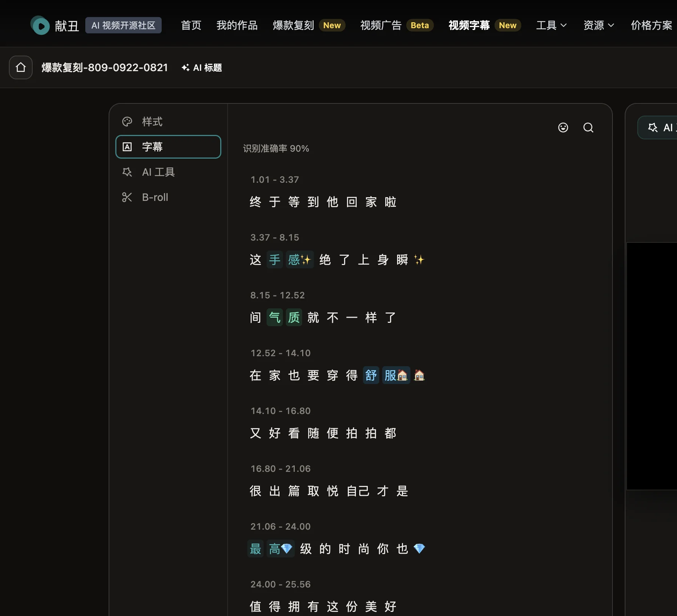The width and height of the screenshot is (677, 616).
Task: Click highlighted word 感 with sparkle
Action: [300, 259]
